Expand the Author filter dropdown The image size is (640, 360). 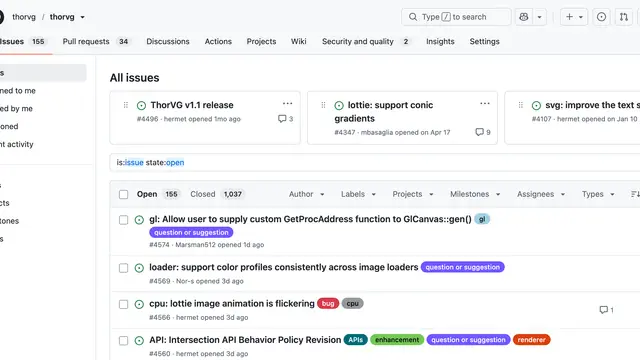[307, 194]
